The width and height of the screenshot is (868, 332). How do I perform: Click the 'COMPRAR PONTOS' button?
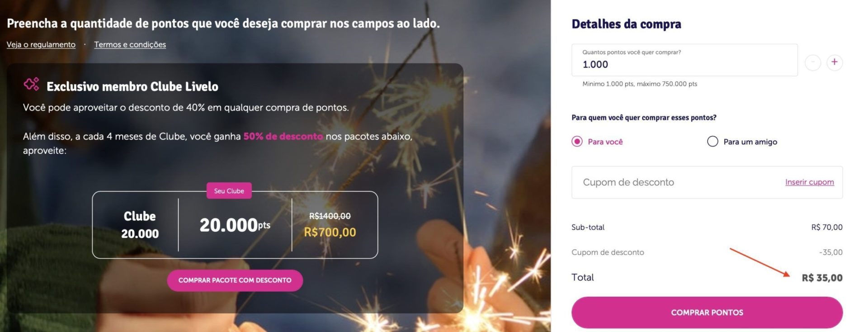(707, 313)
